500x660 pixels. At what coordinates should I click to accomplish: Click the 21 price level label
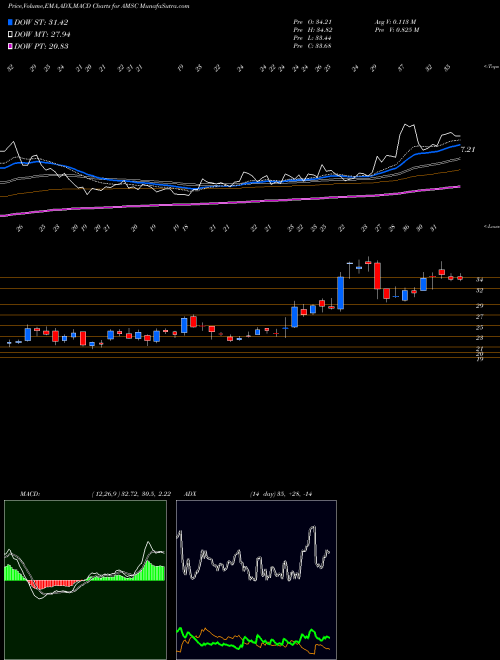pyautogui.click(x=479, y=349)
